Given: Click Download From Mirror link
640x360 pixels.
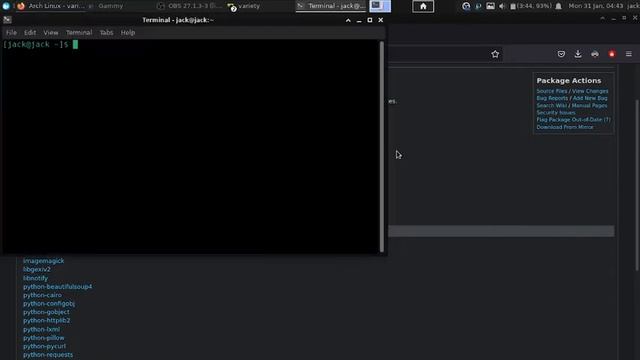Looking at the screenshot, I should (565, 127).
